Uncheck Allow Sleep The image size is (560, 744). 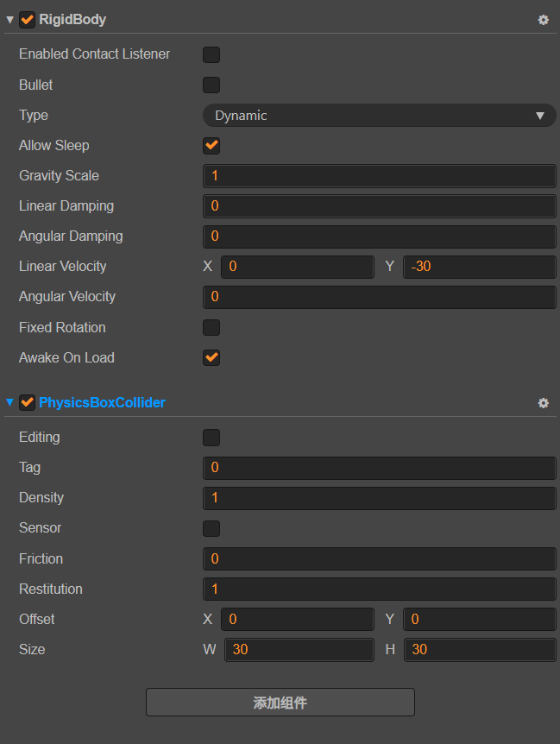(x=211, y=146)
